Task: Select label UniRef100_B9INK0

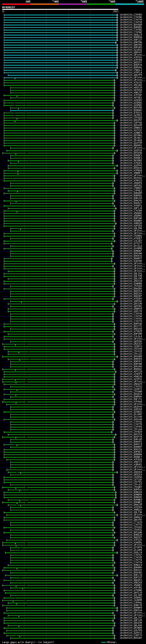Action: coord(131,135)
